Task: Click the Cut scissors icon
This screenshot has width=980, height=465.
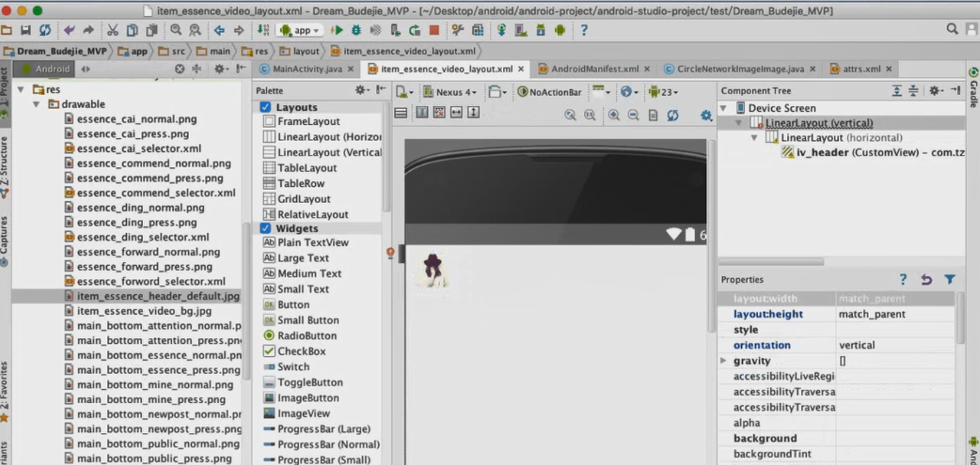Action: (113, 30)
